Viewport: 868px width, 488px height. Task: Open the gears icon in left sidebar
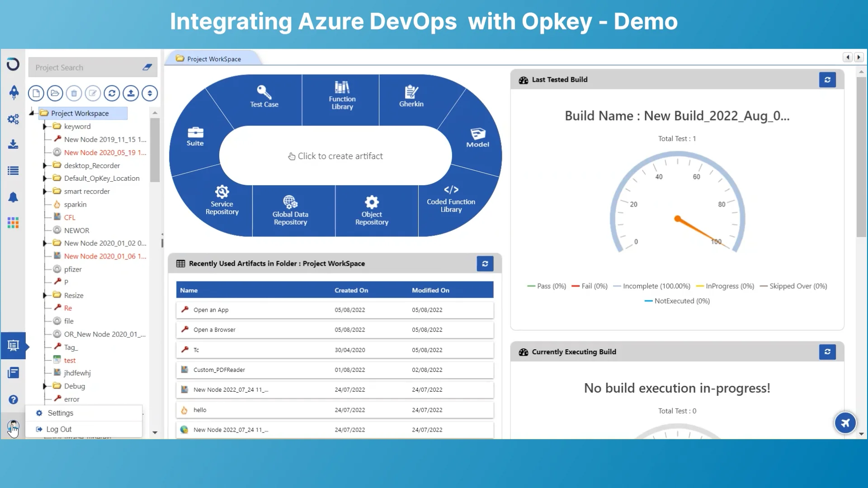(x=13, y=119)
